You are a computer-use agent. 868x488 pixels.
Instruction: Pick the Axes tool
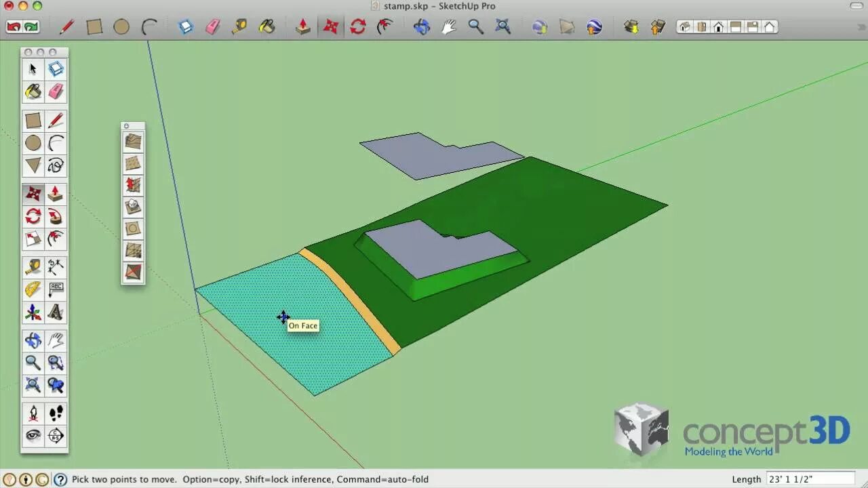[x=33, y=312]
